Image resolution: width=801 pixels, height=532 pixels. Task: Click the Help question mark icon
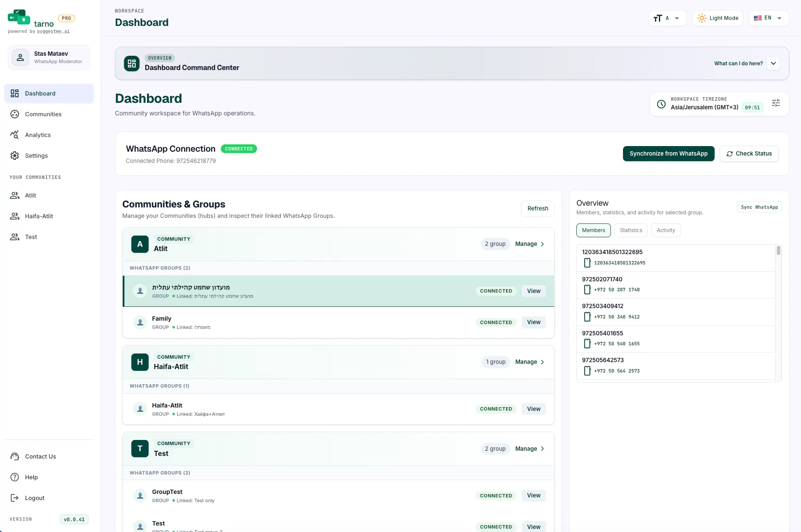15,477
